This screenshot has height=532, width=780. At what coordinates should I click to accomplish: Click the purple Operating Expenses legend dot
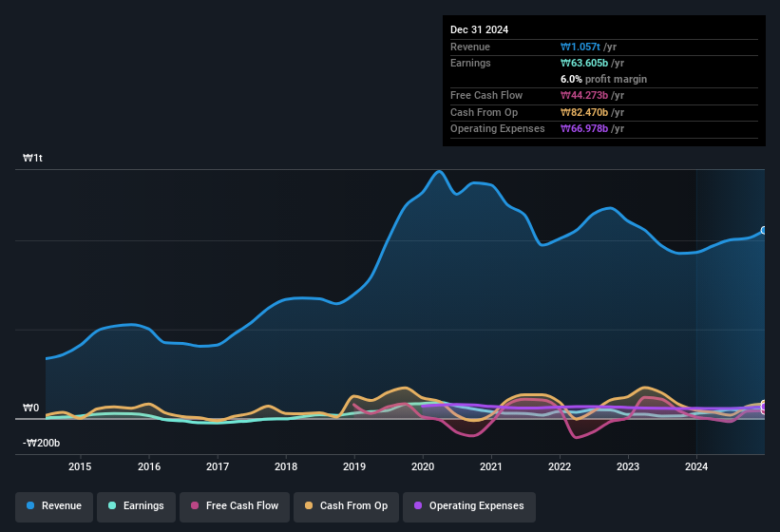point(418,505)
